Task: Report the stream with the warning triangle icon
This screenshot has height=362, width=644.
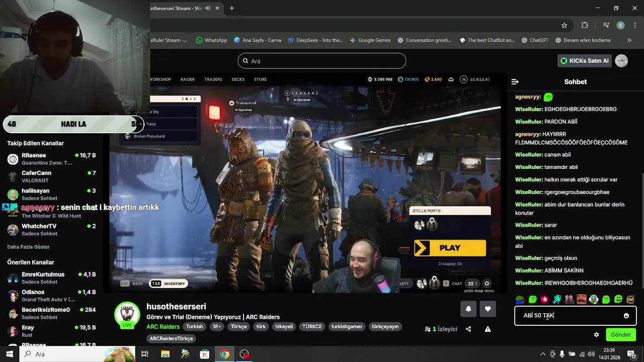Action: pos(488,329)
